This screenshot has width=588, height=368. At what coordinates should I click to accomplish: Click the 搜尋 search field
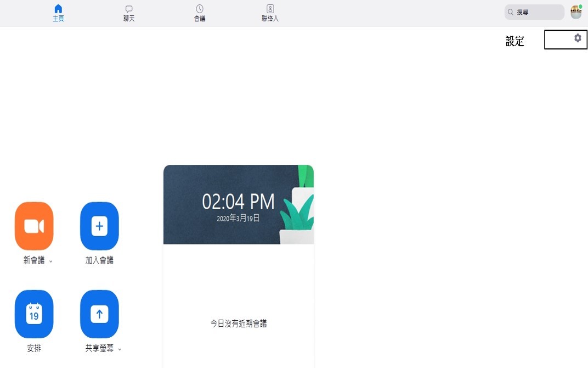click(x=534, y=12)
